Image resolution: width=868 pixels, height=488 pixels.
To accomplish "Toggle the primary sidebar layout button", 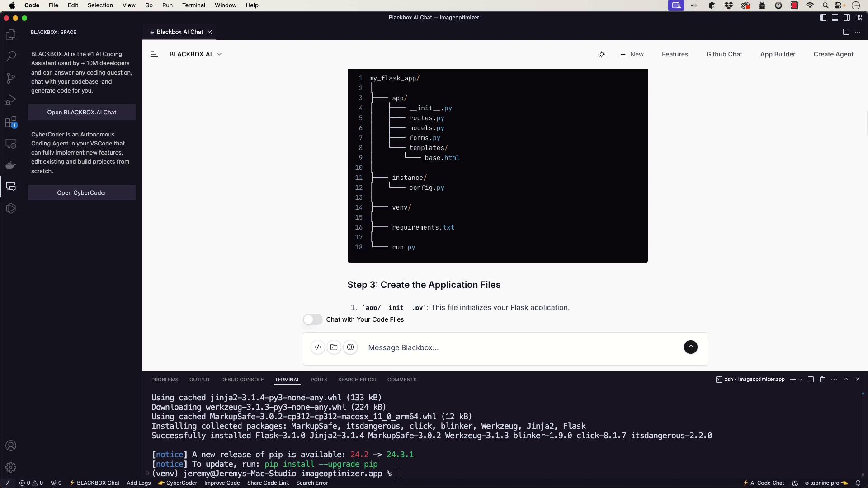I will tap(823, 18).
